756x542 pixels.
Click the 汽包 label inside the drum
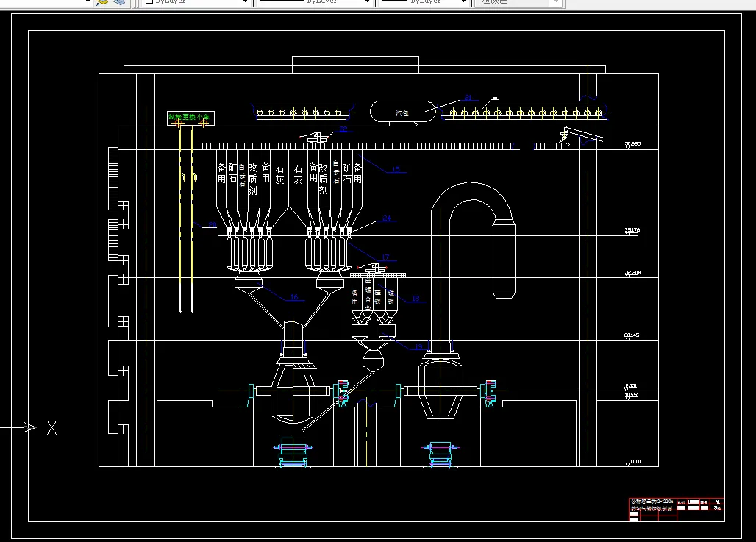[x=402, y=113]
